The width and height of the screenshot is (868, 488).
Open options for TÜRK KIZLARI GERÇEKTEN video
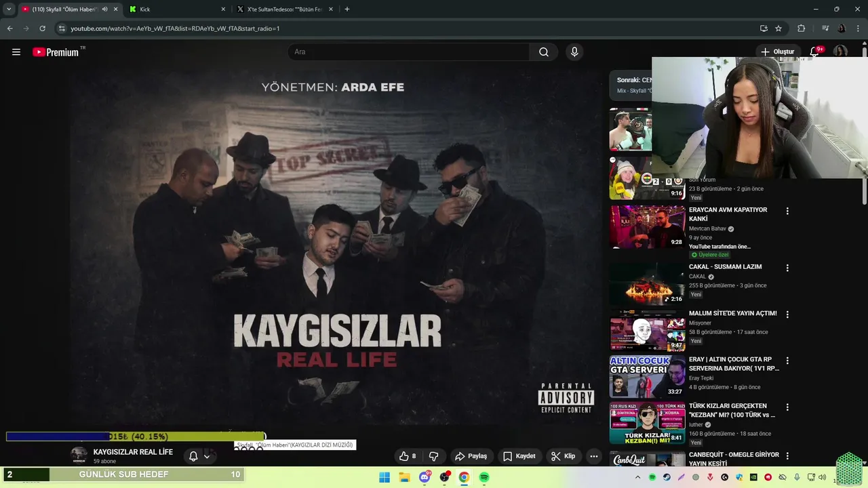pos(787,407)
